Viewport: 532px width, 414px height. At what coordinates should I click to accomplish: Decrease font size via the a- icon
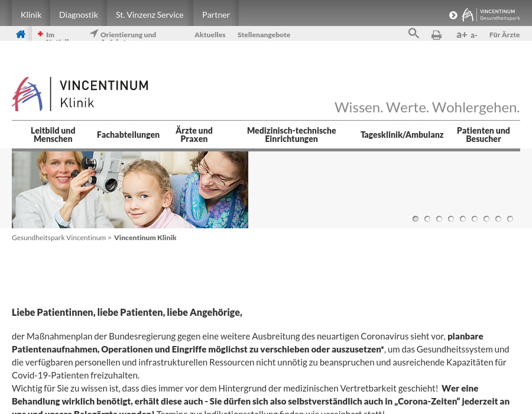click(473, 35)
